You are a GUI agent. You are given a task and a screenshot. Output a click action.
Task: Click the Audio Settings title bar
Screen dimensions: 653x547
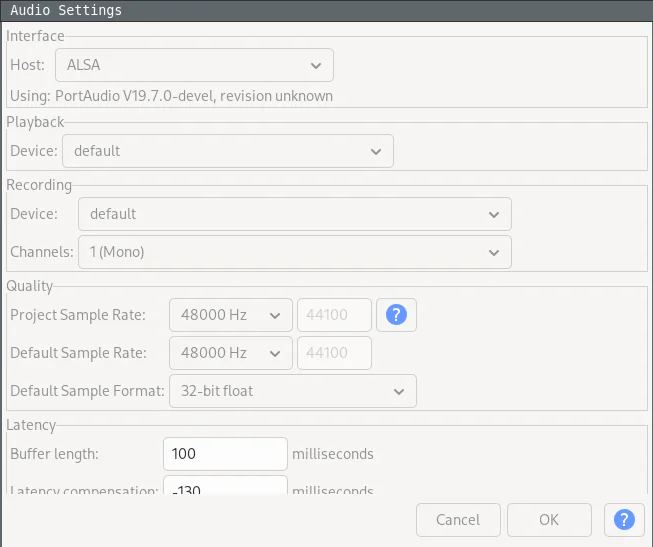[x=326, y=10]
